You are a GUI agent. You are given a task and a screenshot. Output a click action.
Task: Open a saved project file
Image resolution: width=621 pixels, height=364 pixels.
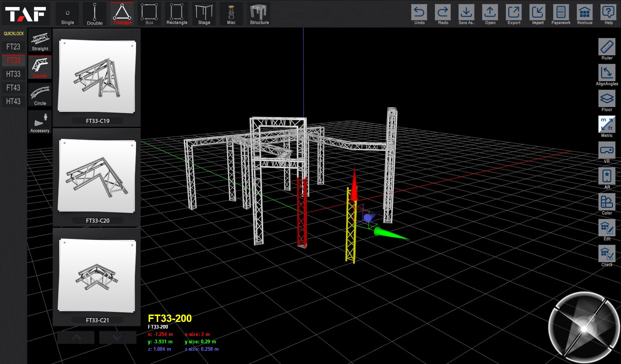click(490, 14)
